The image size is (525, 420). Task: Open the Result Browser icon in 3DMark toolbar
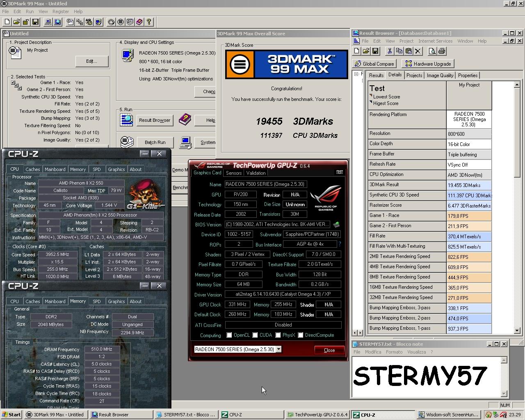click(x=57, y=22)
